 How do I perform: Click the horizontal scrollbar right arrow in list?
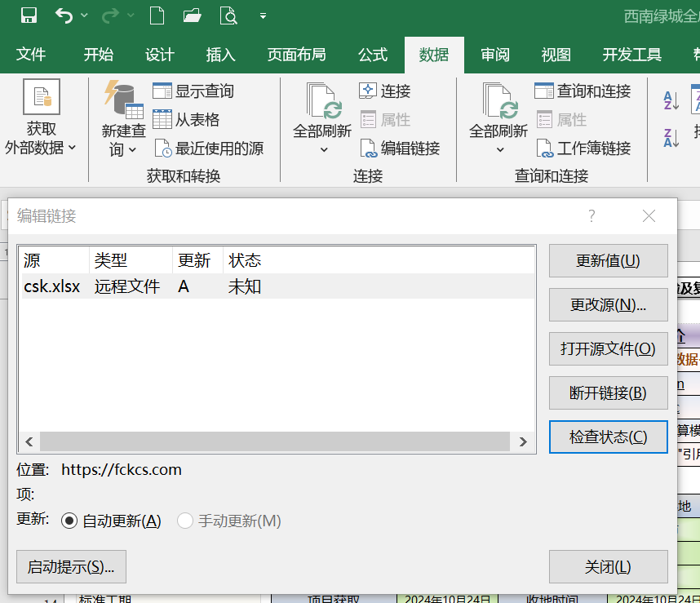tap(523, 441)
